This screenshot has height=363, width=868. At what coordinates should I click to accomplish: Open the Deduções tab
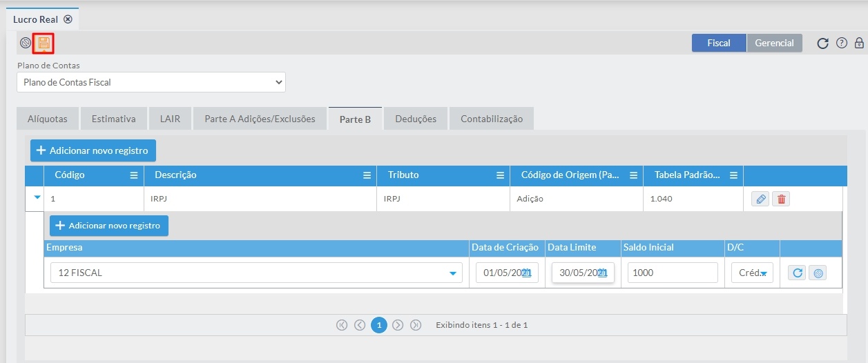tap(416, 119)
